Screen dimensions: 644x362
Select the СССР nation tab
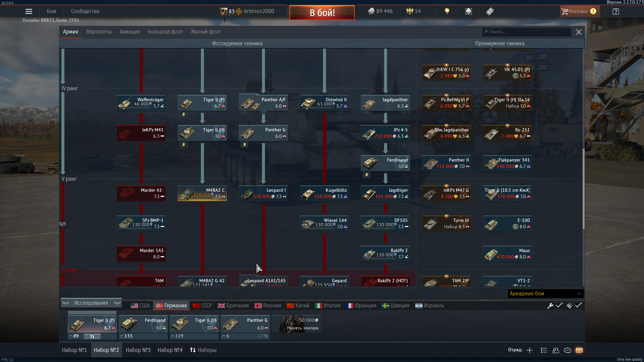click(203, 306)
